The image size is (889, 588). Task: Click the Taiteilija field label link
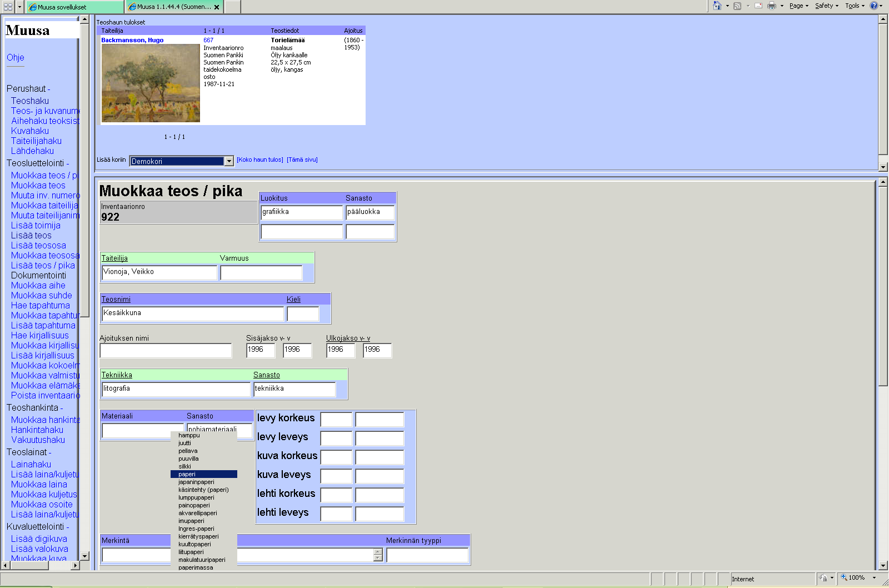[114, 258]
